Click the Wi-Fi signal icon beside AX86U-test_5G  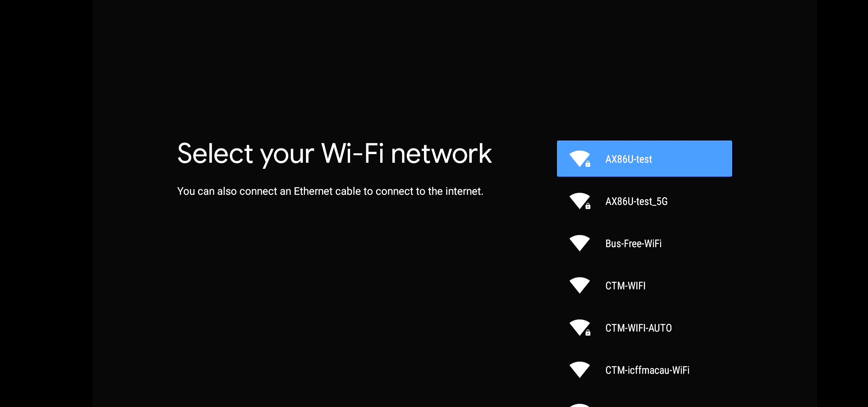pos(579,201)
